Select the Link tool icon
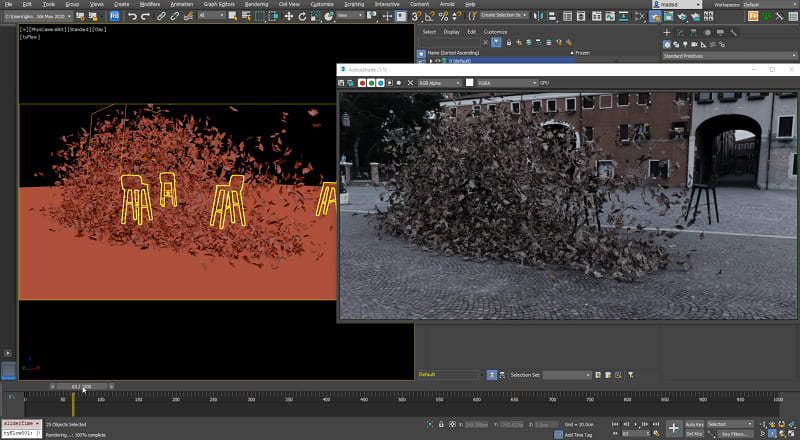800x440 pixels. 161,16
